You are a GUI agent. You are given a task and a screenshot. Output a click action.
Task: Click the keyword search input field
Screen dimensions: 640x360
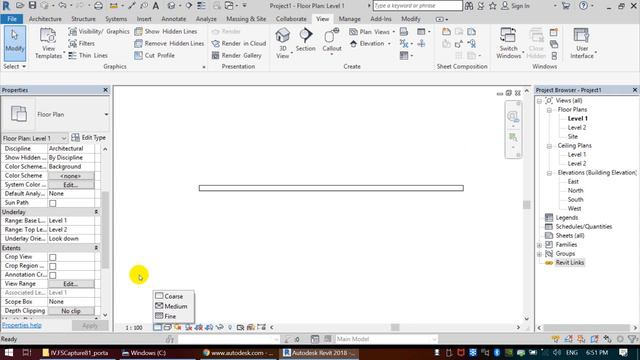[418, 6]
